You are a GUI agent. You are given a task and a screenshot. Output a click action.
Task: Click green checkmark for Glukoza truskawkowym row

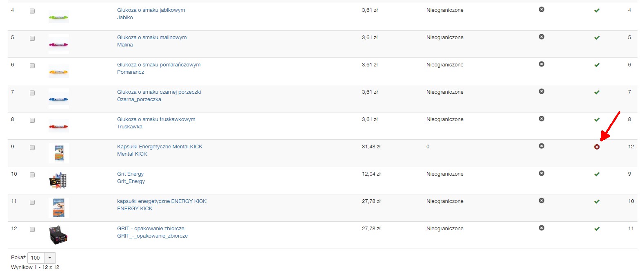[x=597, y=119]
